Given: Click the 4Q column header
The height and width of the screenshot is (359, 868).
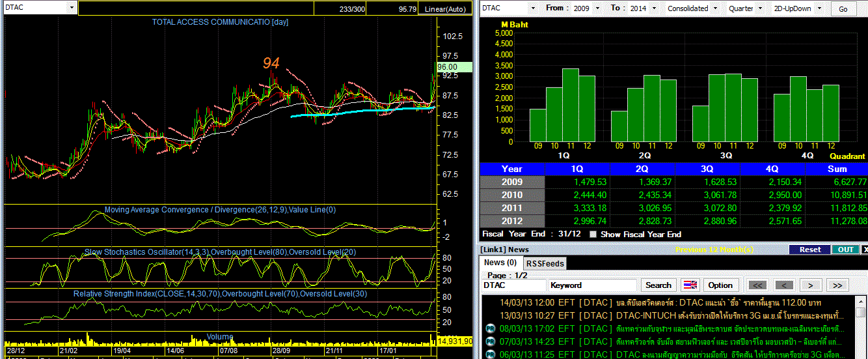Looking at the screenshot, I should [x=772, y=169].
